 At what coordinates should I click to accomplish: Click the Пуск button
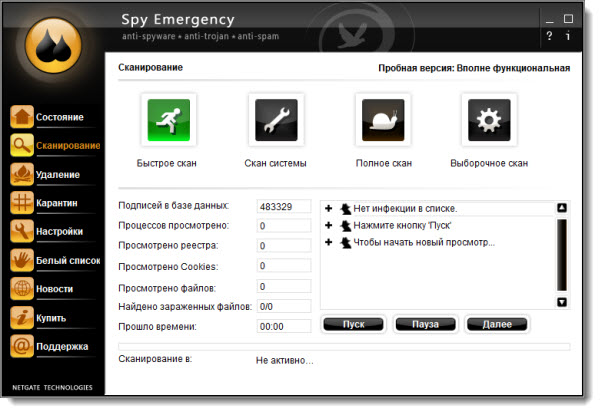pyautogui.click(x=353, y=324)
